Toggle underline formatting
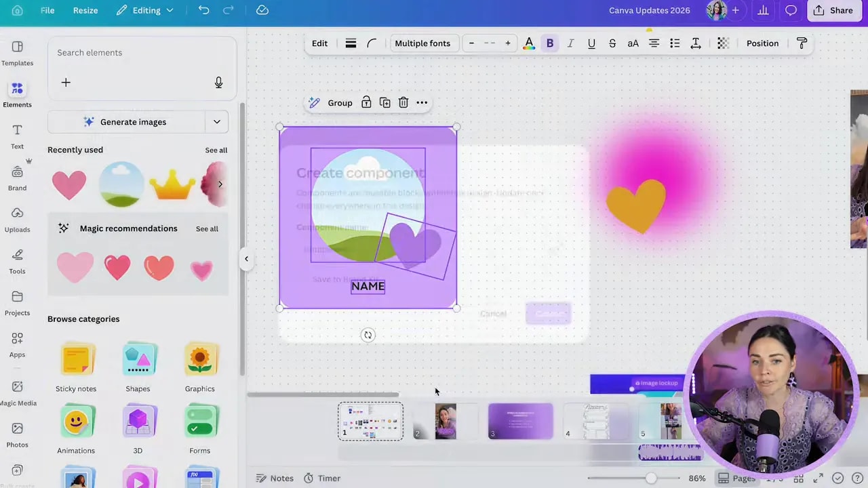868x488 pixels. (591, 43)
